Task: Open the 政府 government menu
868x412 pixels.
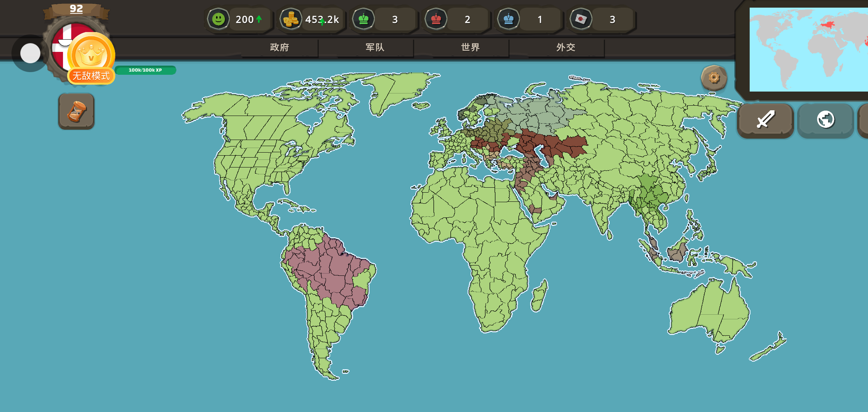Action: pos(279,47)
